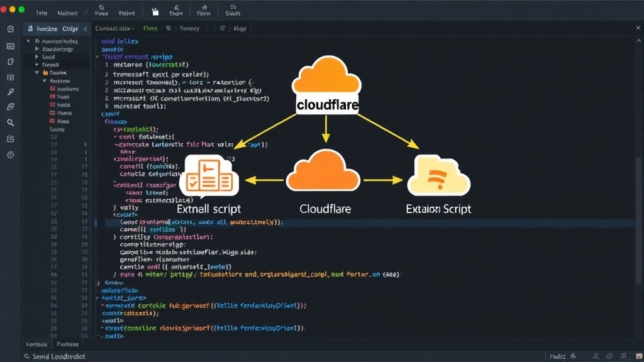Click the globe-shaped icon atop the left sidebar
Image resolution: width=644 pixels, height=362 pixels.
click(x=11, y=29)
